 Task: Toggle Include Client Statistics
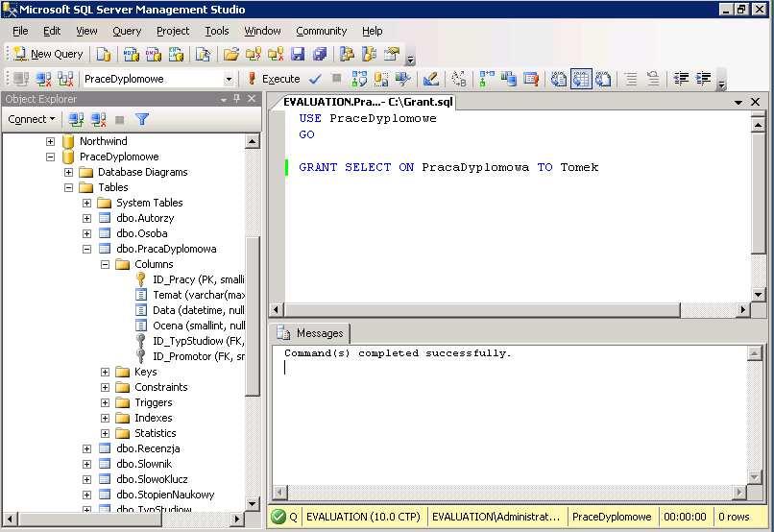[x=508, y=79]
